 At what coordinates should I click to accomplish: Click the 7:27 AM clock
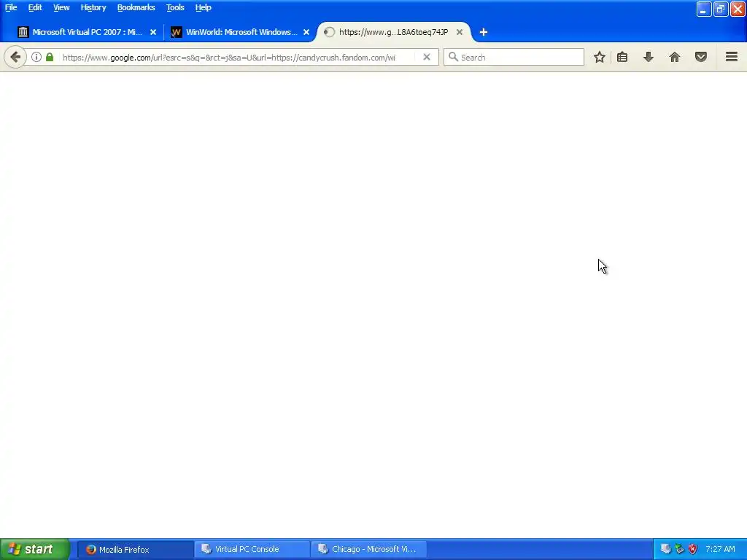point(720,549)
